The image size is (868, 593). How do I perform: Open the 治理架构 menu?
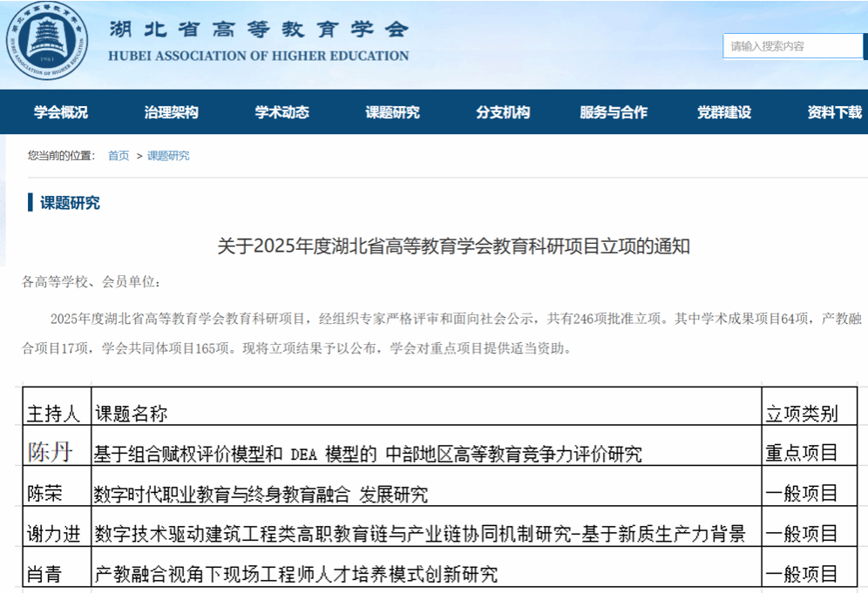pos(171,112)
